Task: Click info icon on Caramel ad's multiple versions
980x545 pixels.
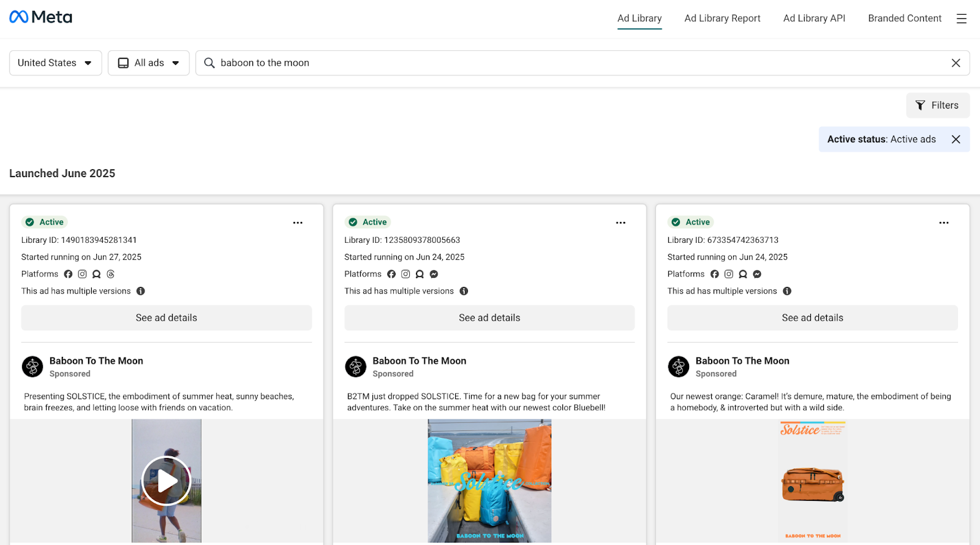Action: point(787,291)
